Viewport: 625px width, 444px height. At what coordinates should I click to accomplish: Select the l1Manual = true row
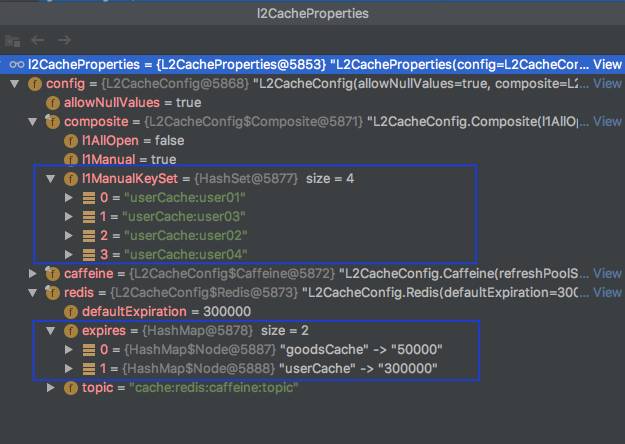[x=312, y=159]
